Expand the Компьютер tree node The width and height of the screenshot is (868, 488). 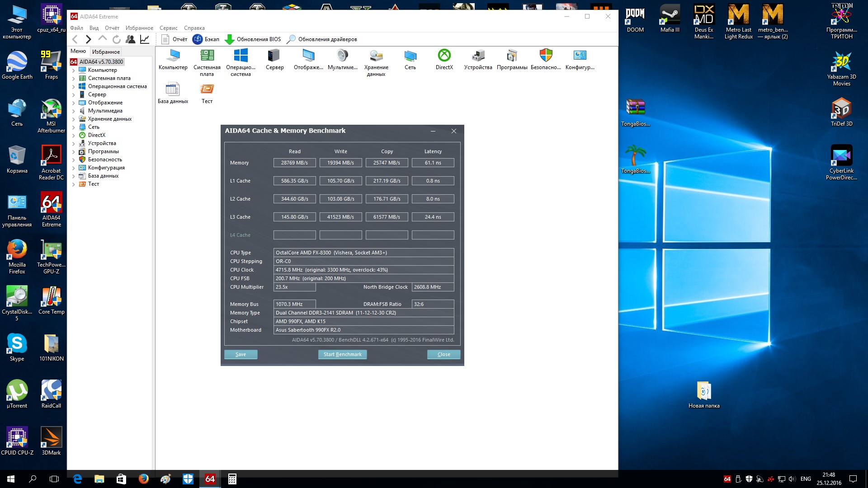(x=74, y=70)
